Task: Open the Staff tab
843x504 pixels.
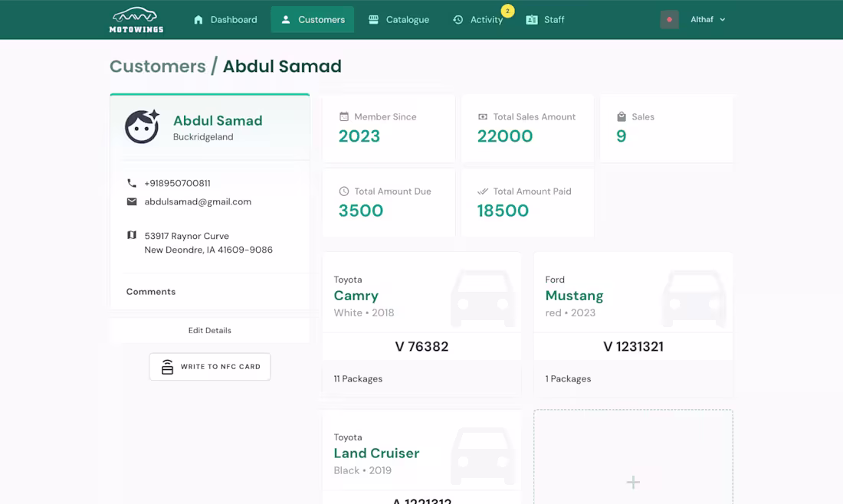Action: click(545, 20)
